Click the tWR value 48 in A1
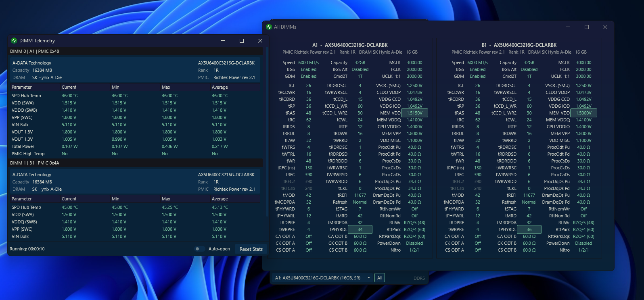Image resolution: width=644 pixels, height=300 pixels. click(x=309, y=161)
